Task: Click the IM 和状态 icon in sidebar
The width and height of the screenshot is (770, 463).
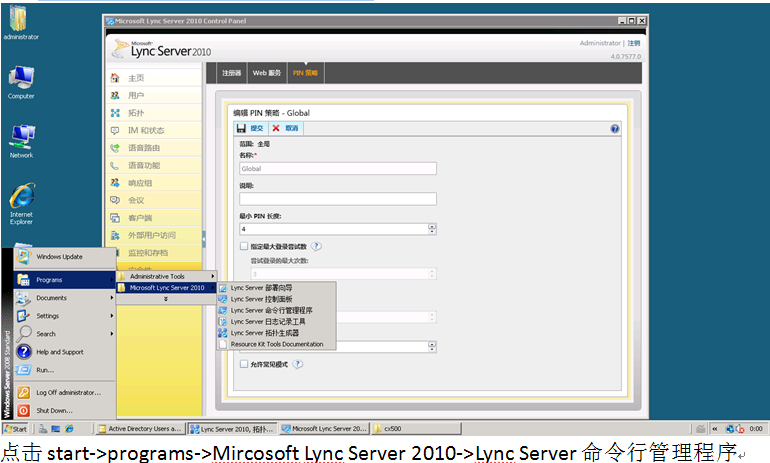Action: coord(115,131)
